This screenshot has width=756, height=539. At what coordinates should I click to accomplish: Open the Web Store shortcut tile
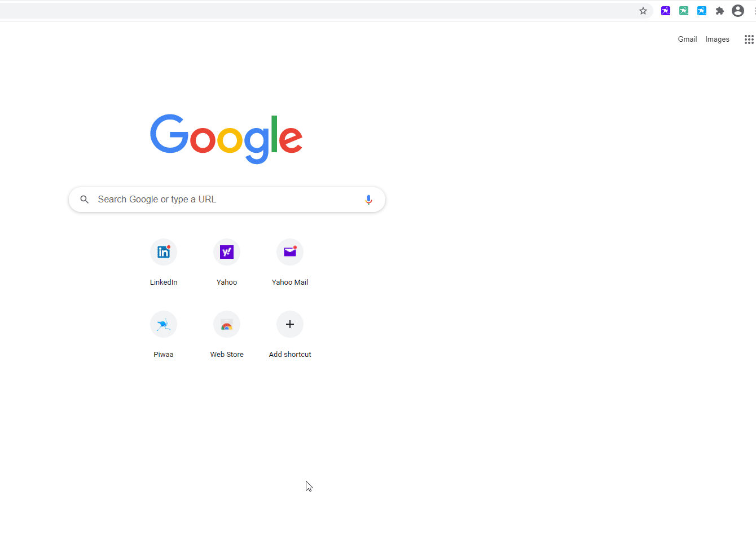pos(227,334)
